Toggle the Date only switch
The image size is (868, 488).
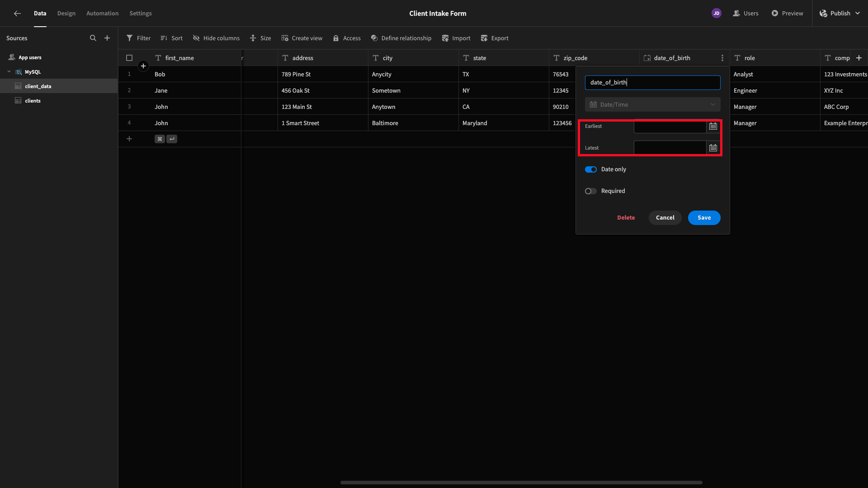[x=591, y=169]
